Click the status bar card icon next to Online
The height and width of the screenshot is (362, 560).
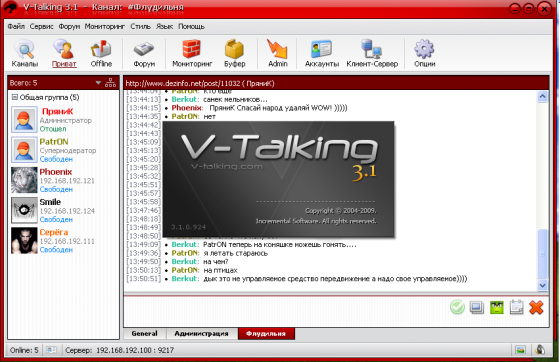click(51, 350)
